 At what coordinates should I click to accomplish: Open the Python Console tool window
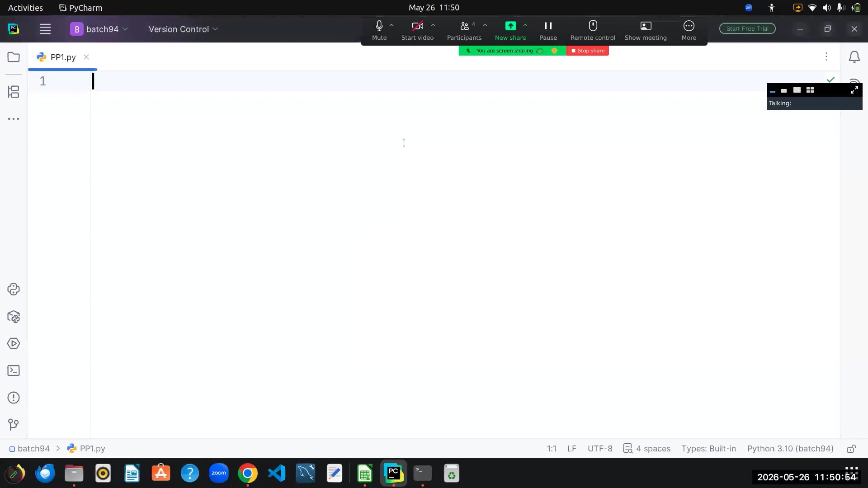14,289
